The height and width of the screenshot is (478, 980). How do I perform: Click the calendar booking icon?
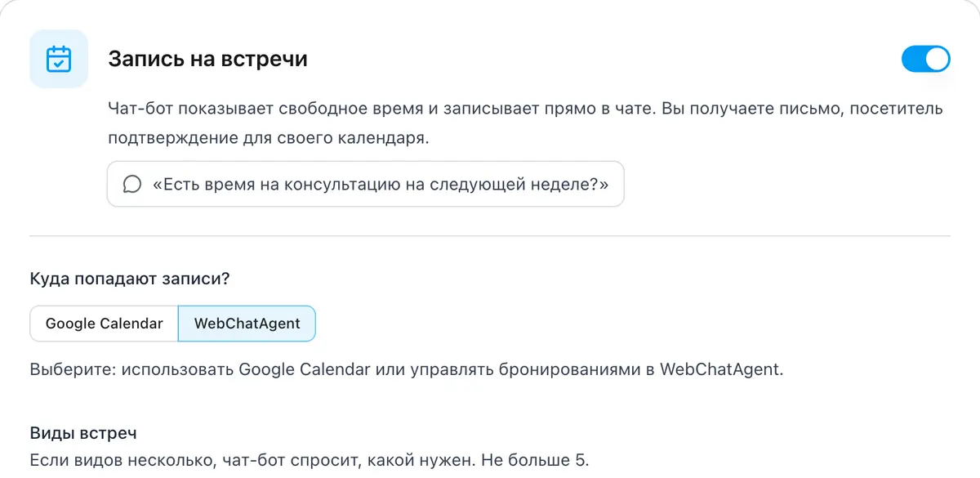[59, 59]
